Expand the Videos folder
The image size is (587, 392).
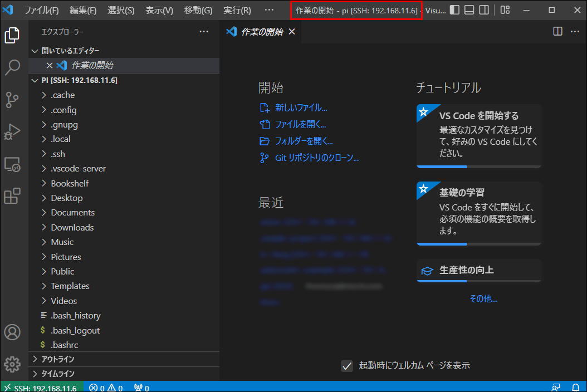coord(124,301)
